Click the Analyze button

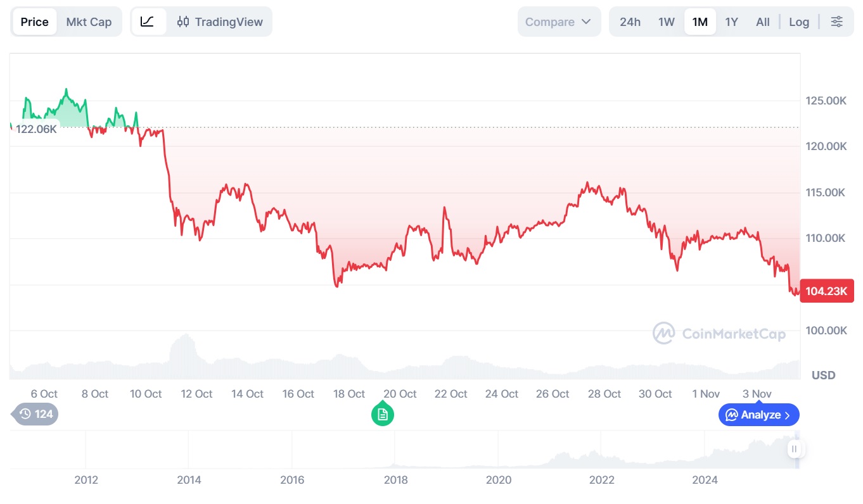point(758,415)
